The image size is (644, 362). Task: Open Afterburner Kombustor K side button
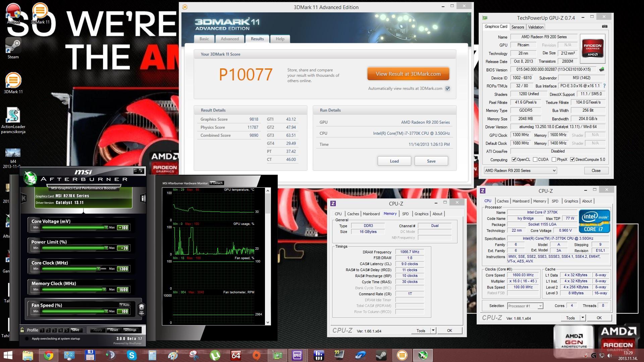pos(24,198)
